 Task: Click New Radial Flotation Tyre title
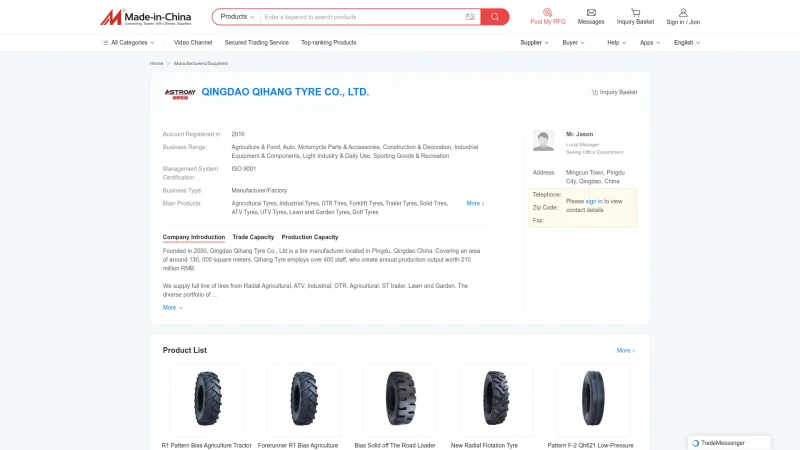(x=484, y=445)
